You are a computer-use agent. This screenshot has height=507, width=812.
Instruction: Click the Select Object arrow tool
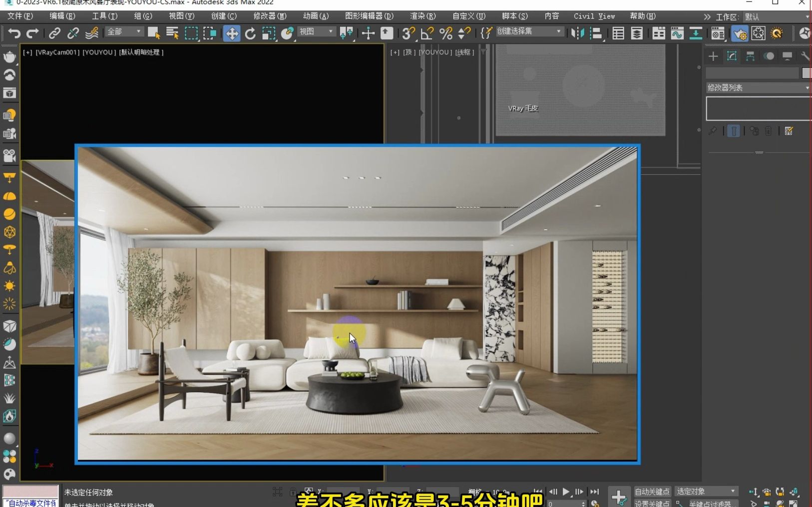coord(153,31)
